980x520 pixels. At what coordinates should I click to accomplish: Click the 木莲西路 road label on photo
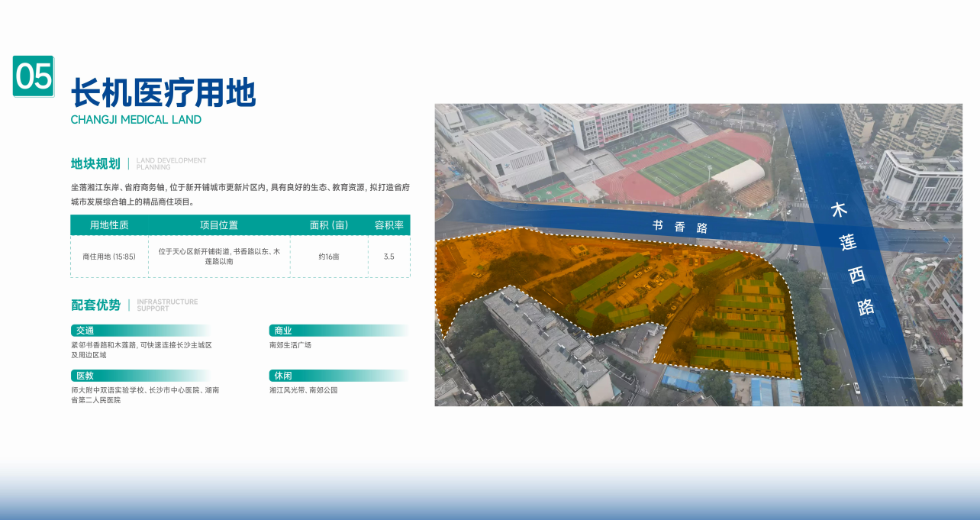pos(853,258)
